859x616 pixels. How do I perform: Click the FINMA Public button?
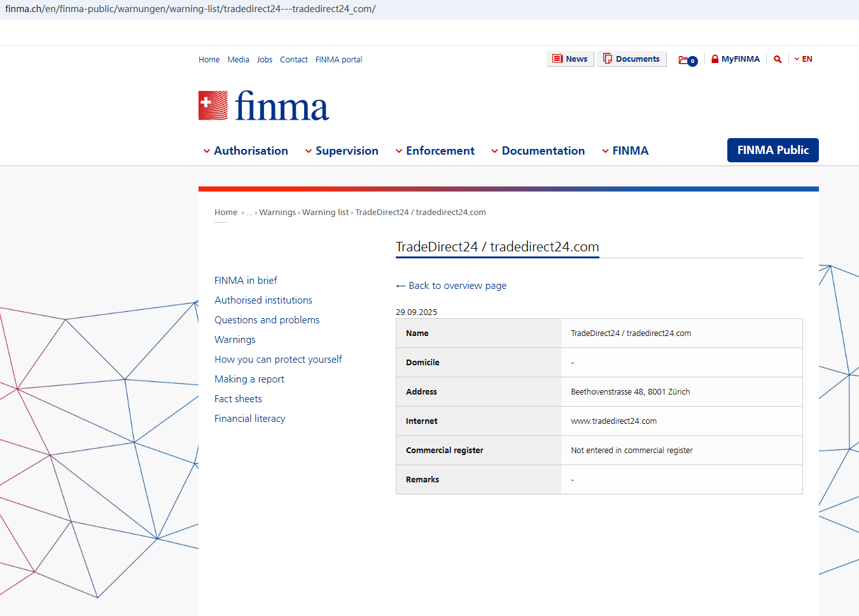tap(773, 150)
